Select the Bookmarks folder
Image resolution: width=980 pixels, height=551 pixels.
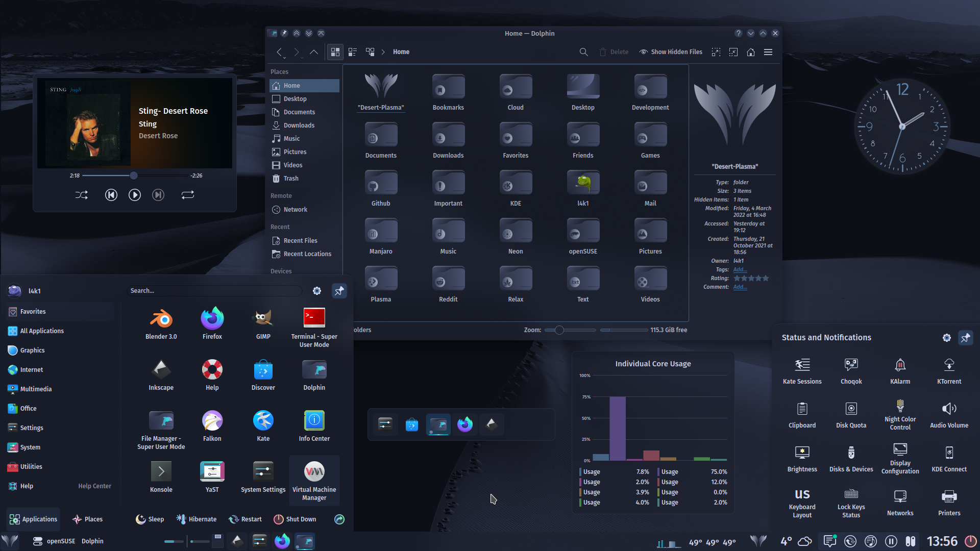(x=448, y=92)
